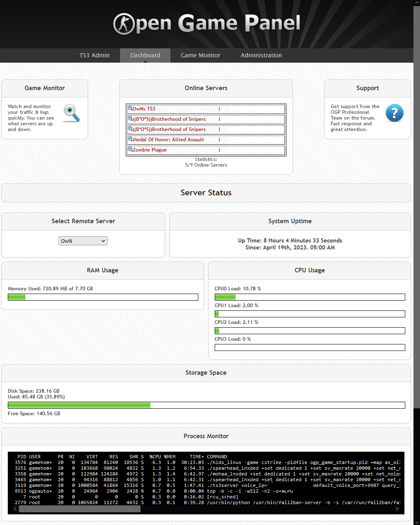
Task: Click the Process Monitor heading
Action: [x=206, y=436]
